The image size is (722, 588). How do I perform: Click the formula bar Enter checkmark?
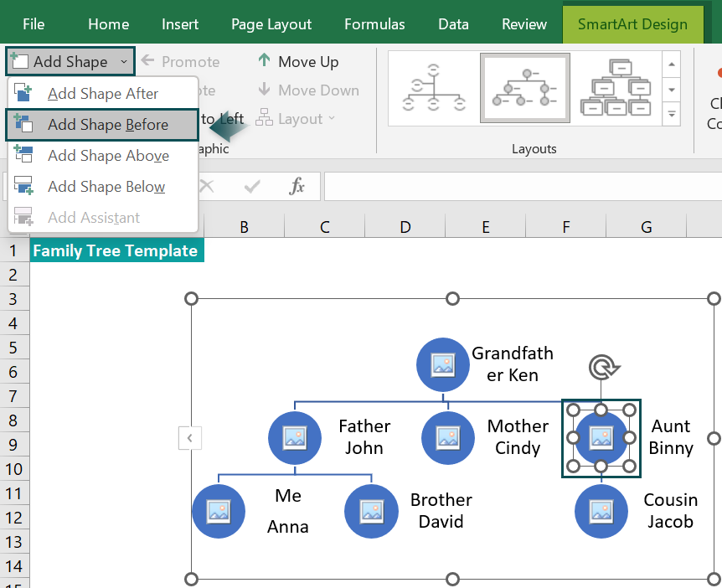point(252,187)
